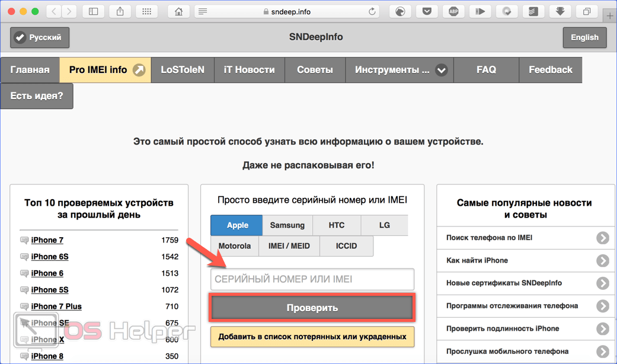Reload the page with refresh icon
This screenshot has width=617, height=364.
coord(372,11)
